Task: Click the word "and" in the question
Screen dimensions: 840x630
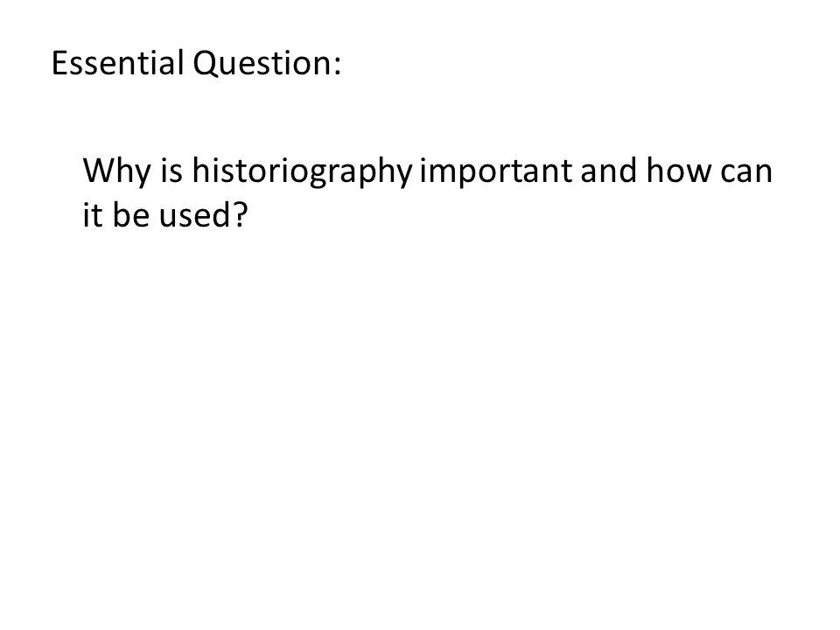Action: pyautogui.click(x=609, y=171)
